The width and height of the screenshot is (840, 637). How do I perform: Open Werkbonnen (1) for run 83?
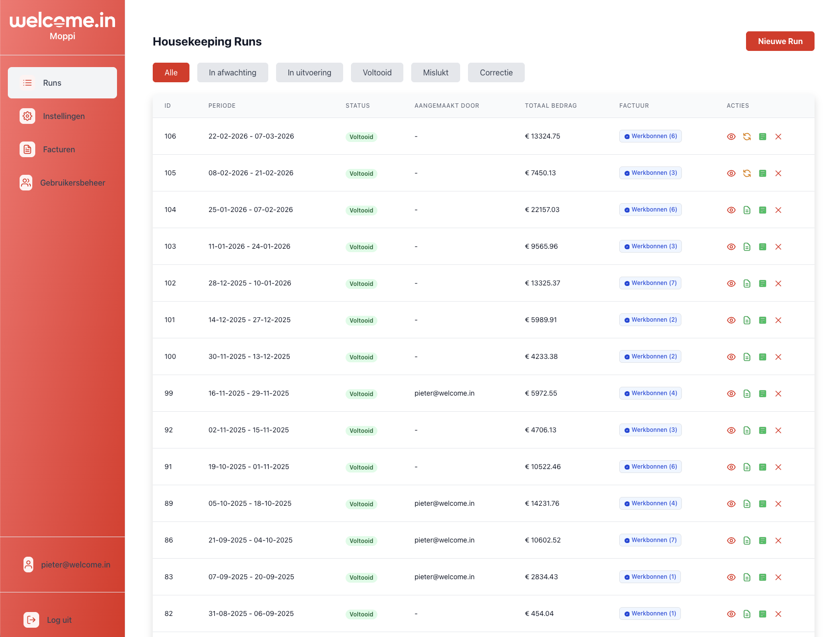click(650, 577)
